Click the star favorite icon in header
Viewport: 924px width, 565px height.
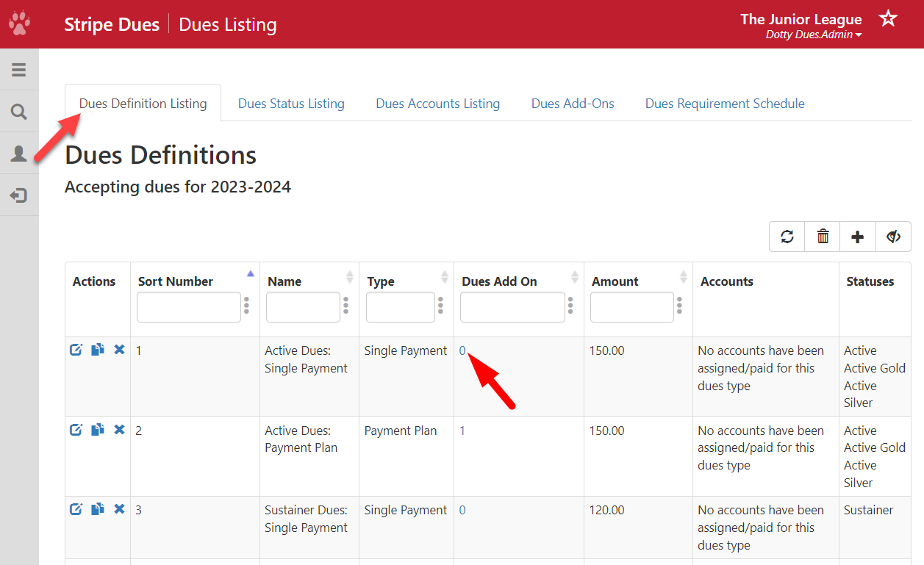[x=888, y=18]
